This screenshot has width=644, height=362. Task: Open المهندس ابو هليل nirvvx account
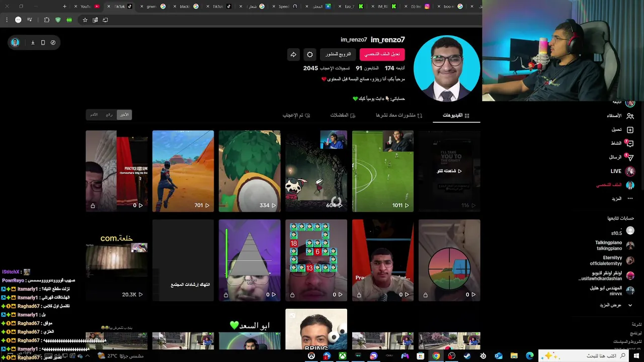612,291
